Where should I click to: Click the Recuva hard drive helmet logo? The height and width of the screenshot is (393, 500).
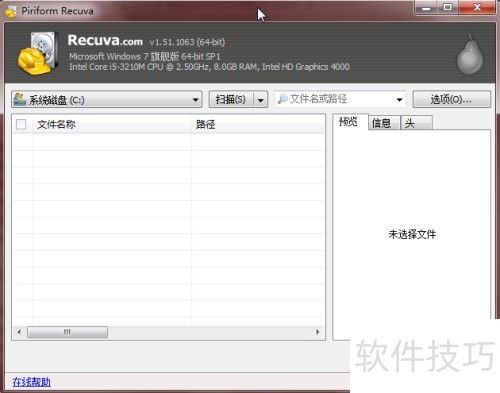click(x=38, y=53)
